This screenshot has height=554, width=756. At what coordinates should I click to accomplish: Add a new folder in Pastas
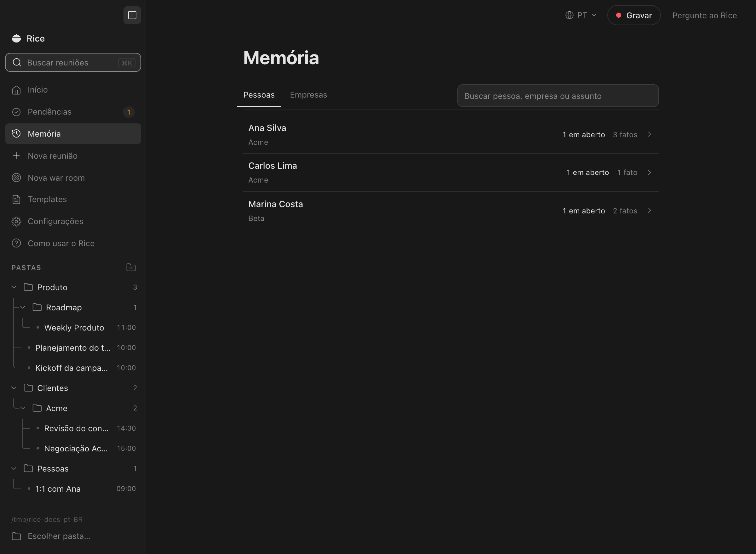click(x=131, y=268)
